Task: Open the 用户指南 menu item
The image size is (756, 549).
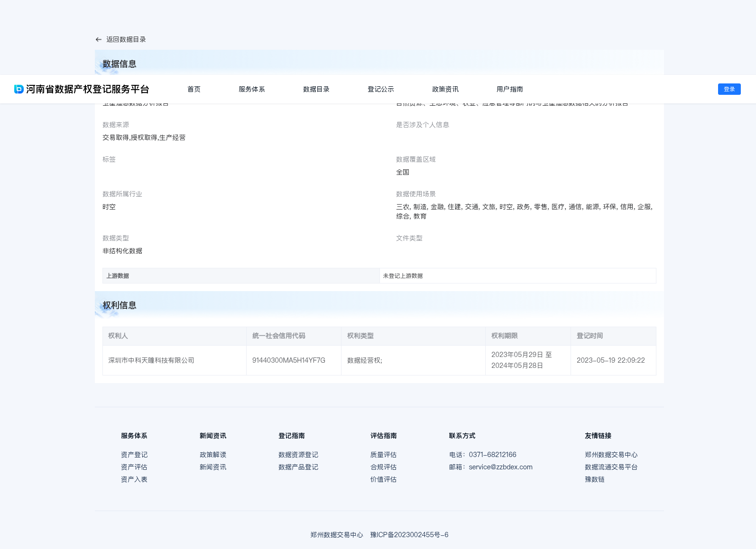Action: point(510,89)
